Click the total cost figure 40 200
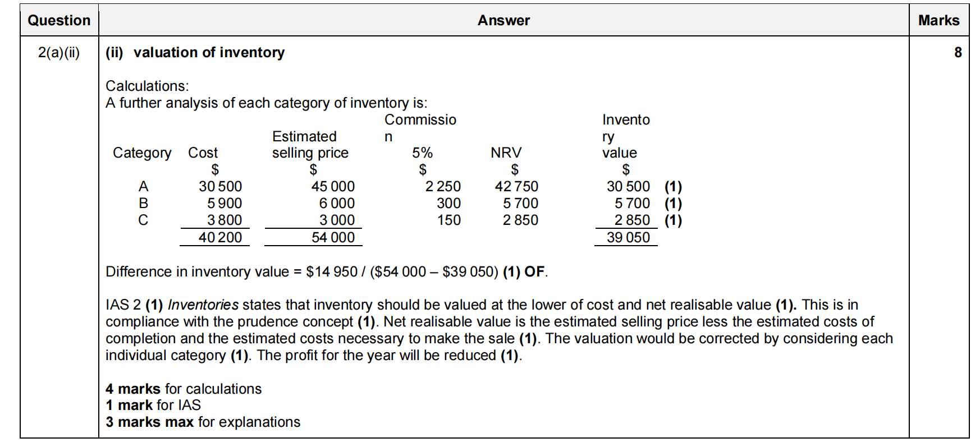This screenshot has width=980, height=447. click(x=220, y=238)
